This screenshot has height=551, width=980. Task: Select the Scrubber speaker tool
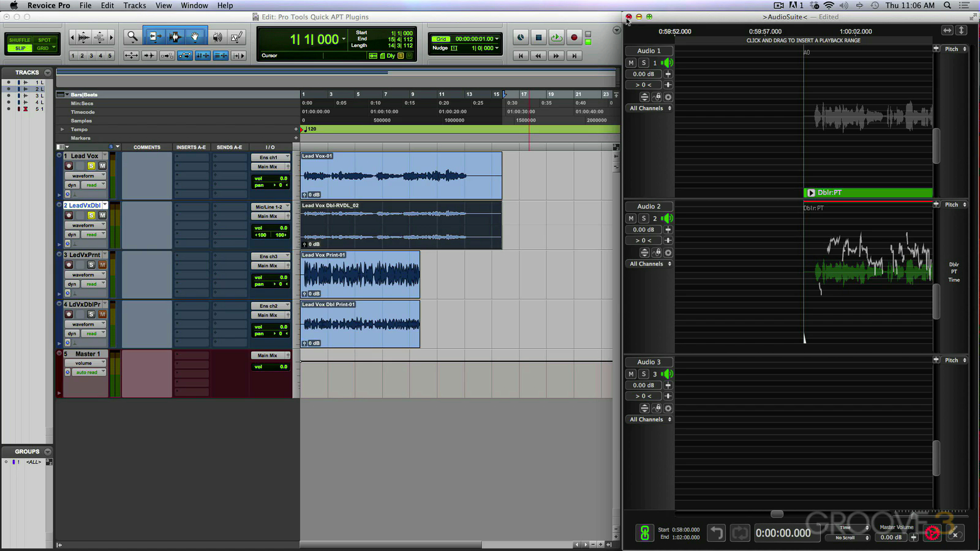[217, 37]
